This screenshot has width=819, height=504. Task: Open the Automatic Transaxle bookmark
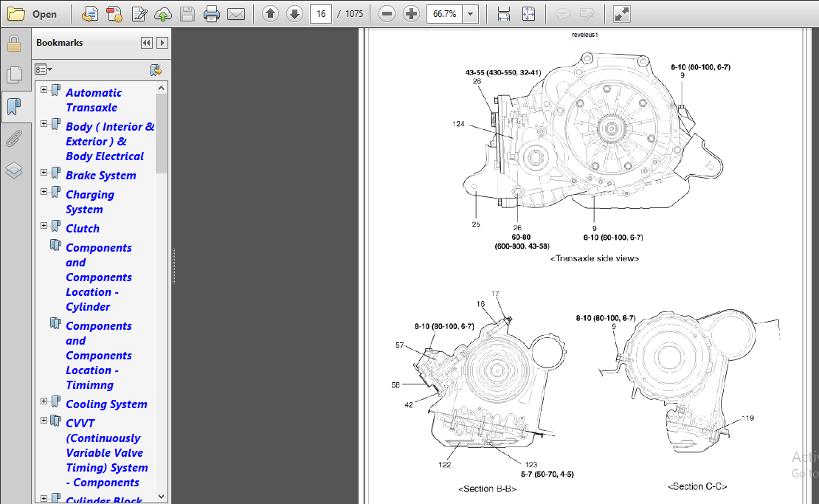click(x=94, y=100)
